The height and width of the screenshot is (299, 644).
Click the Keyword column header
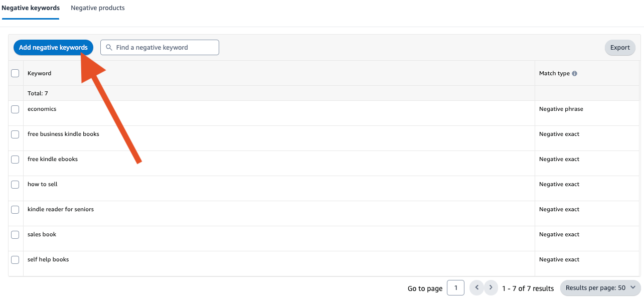40,73
